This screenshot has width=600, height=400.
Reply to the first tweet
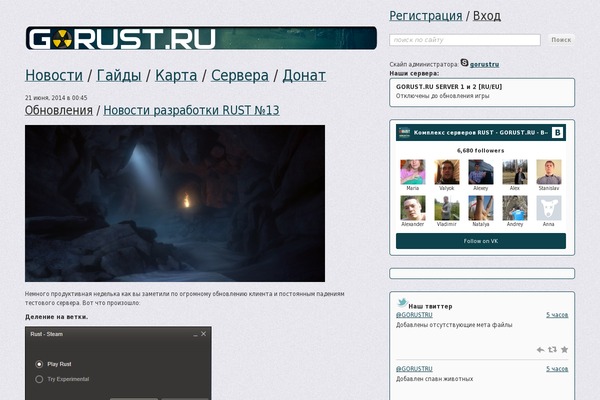tap(540, 349)
